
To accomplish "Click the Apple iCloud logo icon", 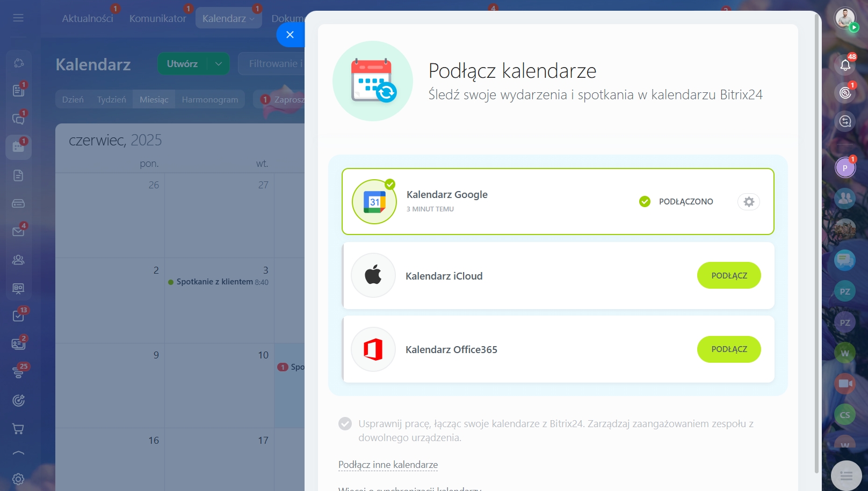I will [373, 275].
